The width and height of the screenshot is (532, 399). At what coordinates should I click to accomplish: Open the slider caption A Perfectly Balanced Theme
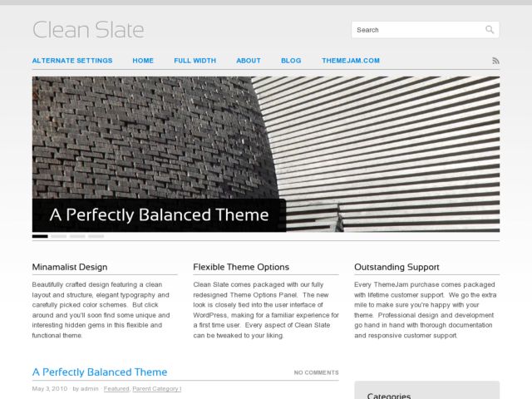coord(159,215)
